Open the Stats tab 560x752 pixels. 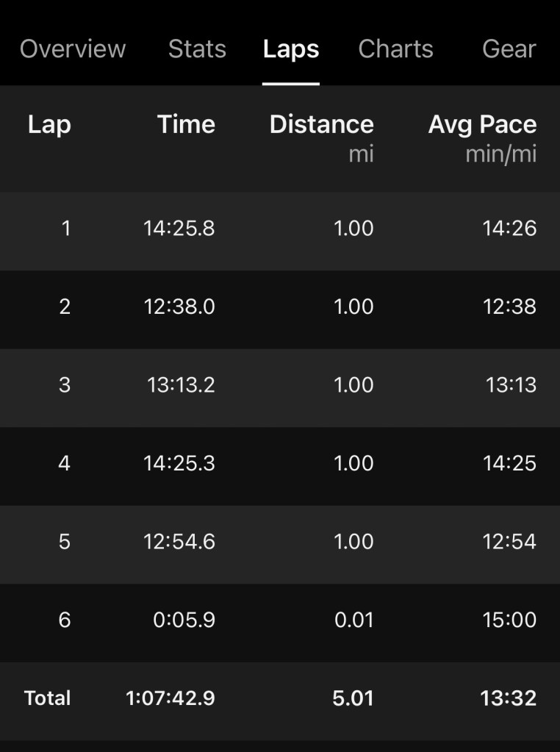point(197,49)
